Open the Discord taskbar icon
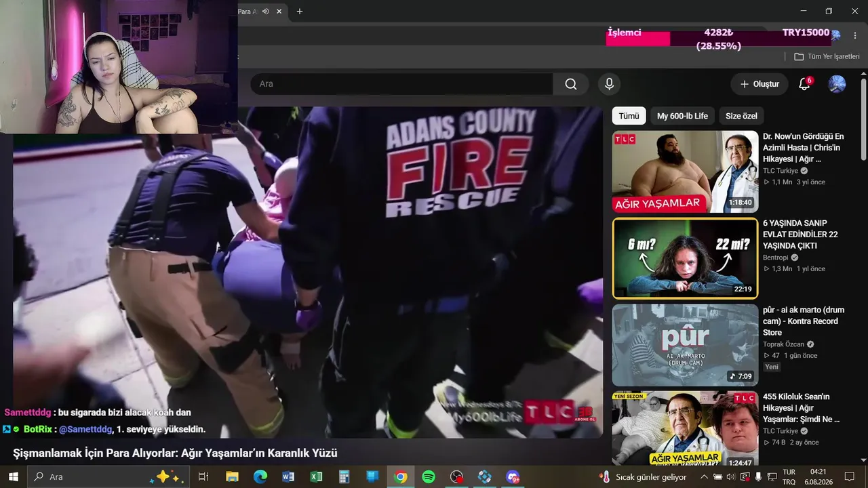868x488 pixels. (x=513, y=476)
